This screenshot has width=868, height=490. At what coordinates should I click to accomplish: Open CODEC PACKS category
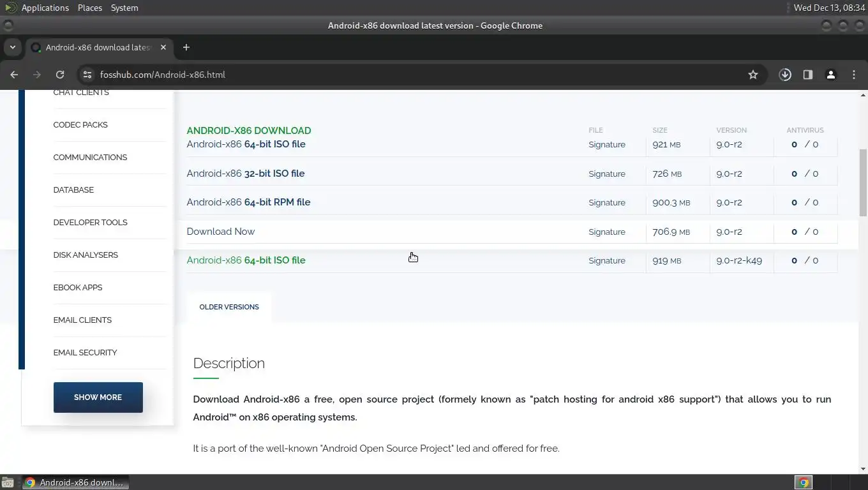[x=80, y=125]
